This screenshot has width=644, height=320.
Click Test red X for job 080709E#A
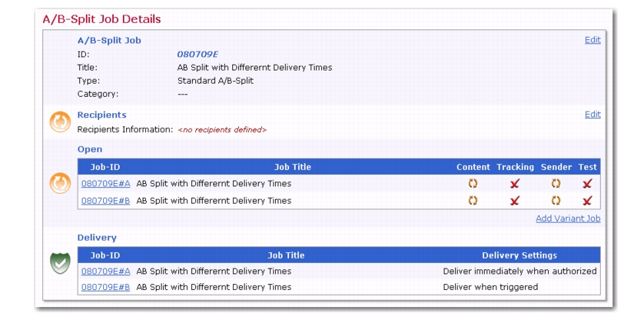coord(587,184)
